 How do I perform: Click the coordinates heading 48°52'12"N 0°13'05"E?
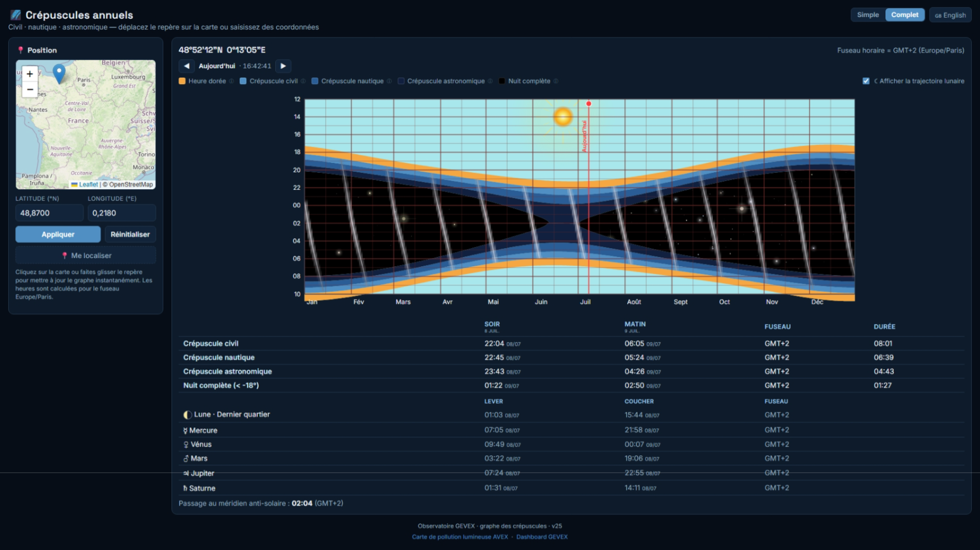(x=222, y=50)
